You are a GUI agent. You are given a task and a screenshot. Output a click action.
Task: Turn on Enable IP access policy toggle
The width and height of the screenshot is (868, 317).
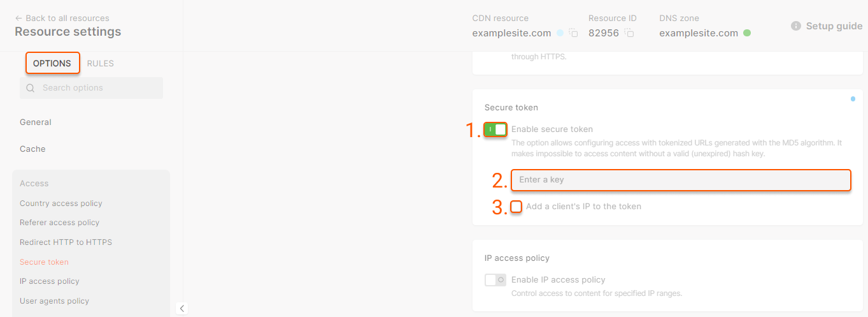495,280
